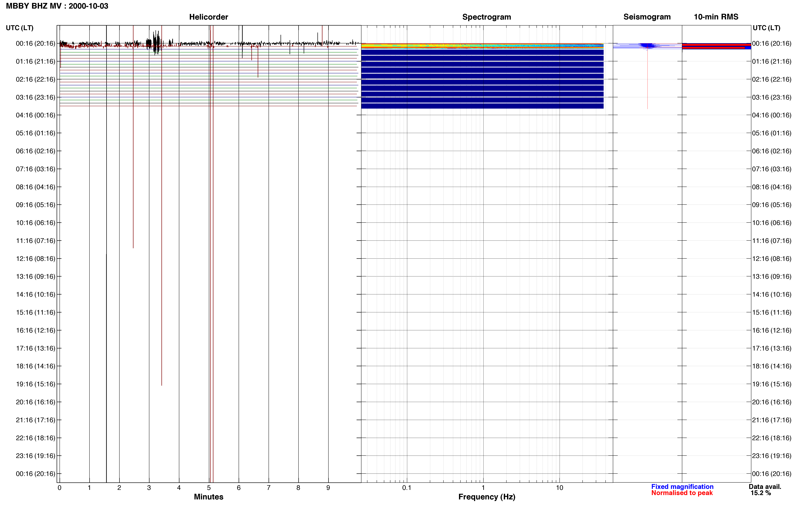This screenshot has height=508, width=812.
Task: Click the colorful top band of the spectrogram
Action: tap(482, 46)
